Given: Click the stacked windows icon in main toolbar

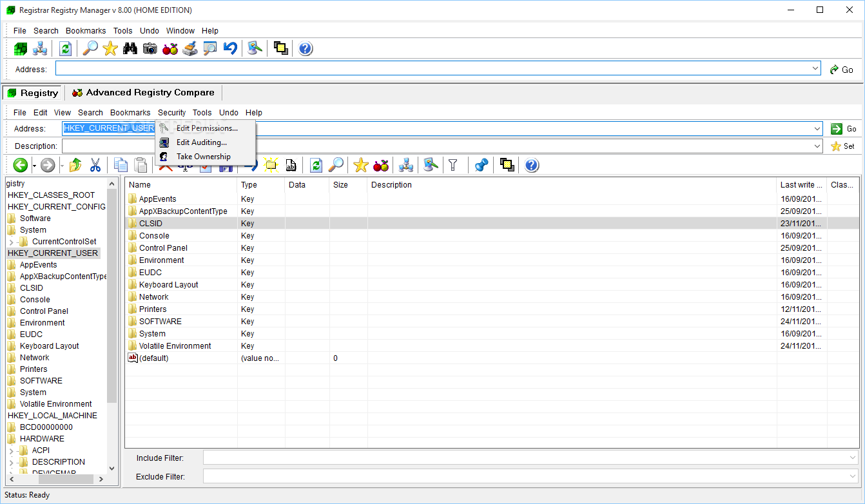Looking at the screenshot, I should point(280,48).
